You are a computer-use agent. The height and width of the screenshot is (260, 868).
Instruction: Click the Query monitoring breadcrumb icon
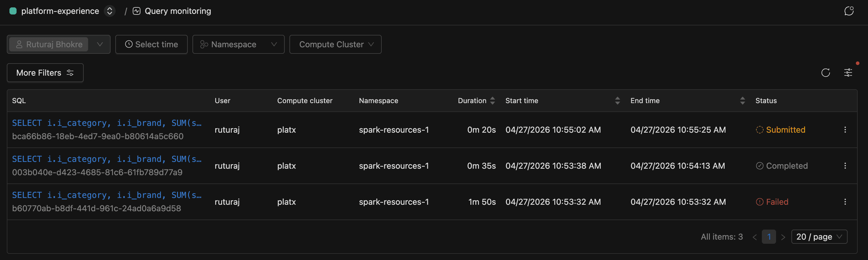[x=137, y=11]
